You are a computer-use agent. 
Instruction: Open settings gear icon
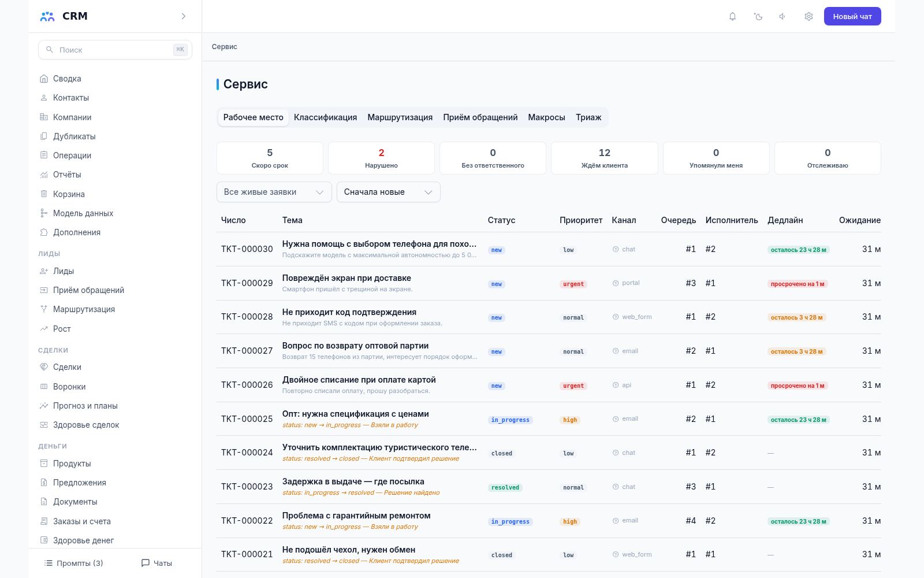pos(808,16)
